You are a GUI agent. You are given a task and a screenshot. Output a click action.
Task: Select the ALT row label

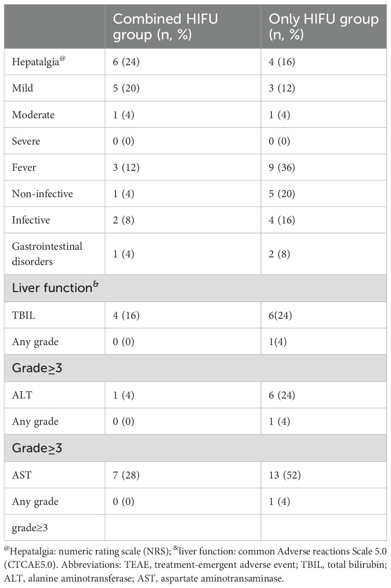coord(22,395)
